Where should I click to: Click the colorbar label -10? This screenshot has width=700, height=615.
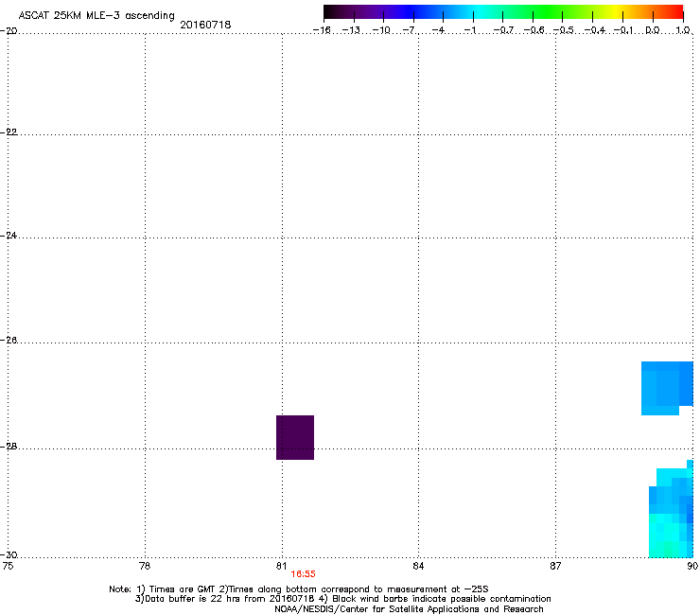coord(381,30)
